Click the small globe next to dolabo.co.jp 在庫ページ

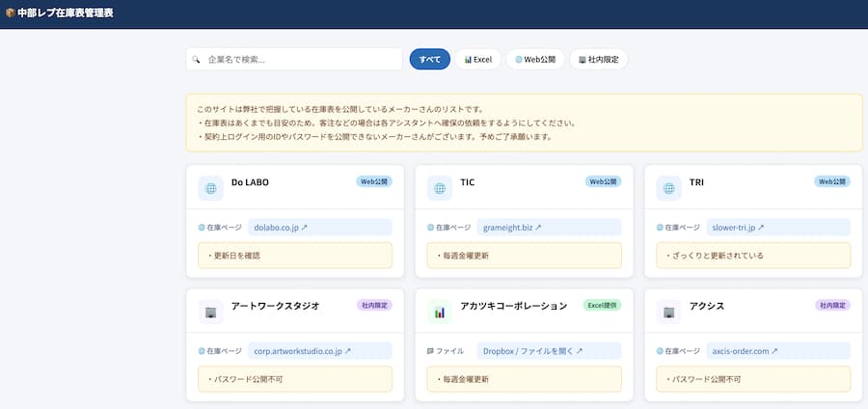pos(202,228)
